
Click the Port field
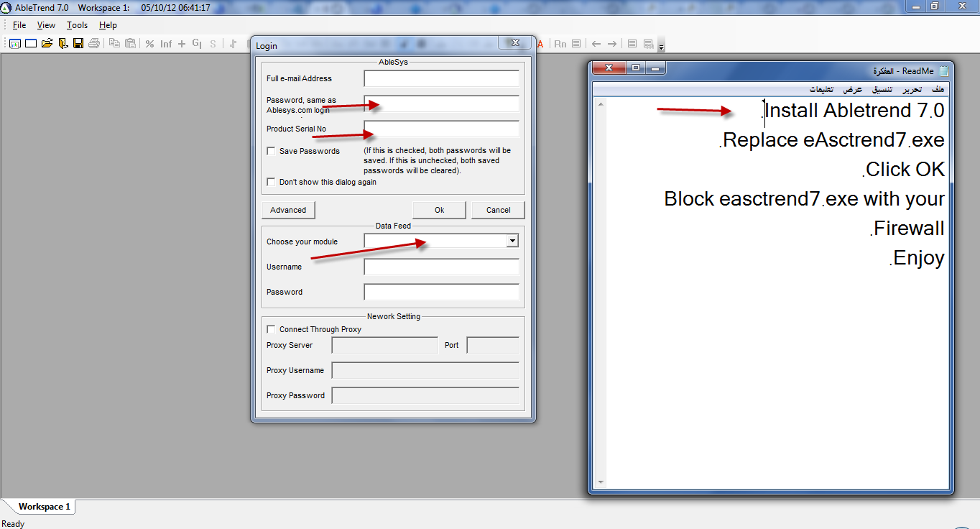tap(493, 345)
